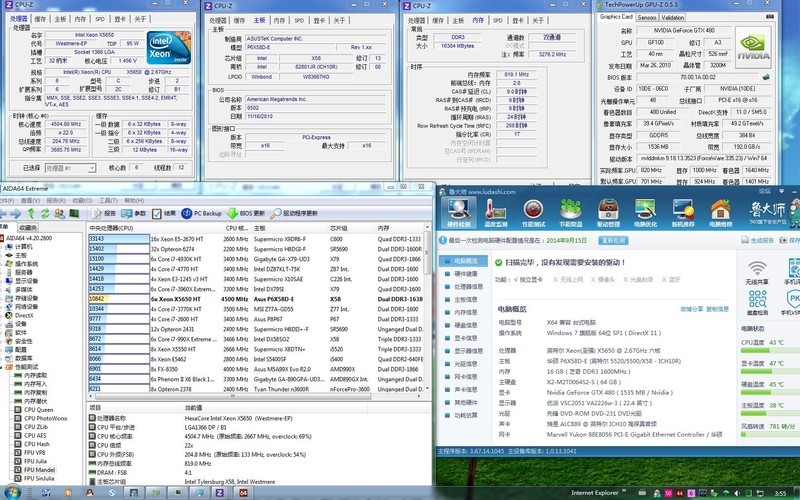800x500 pixels.
Task: Open 关于 tab in CPU-Z memory window
Action: (x=538, y=20)
